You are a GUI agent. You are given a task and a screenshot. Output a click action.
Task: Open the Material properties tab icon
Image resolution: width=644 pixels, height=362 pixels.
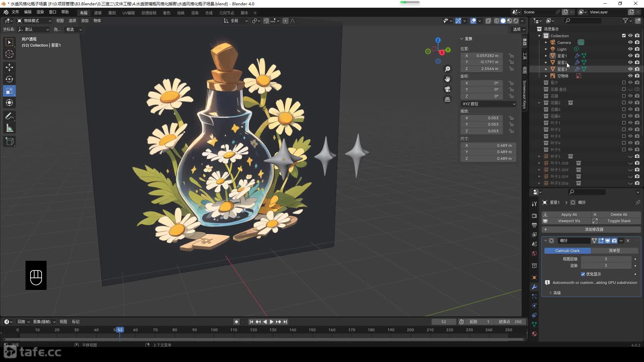(534, 334)
